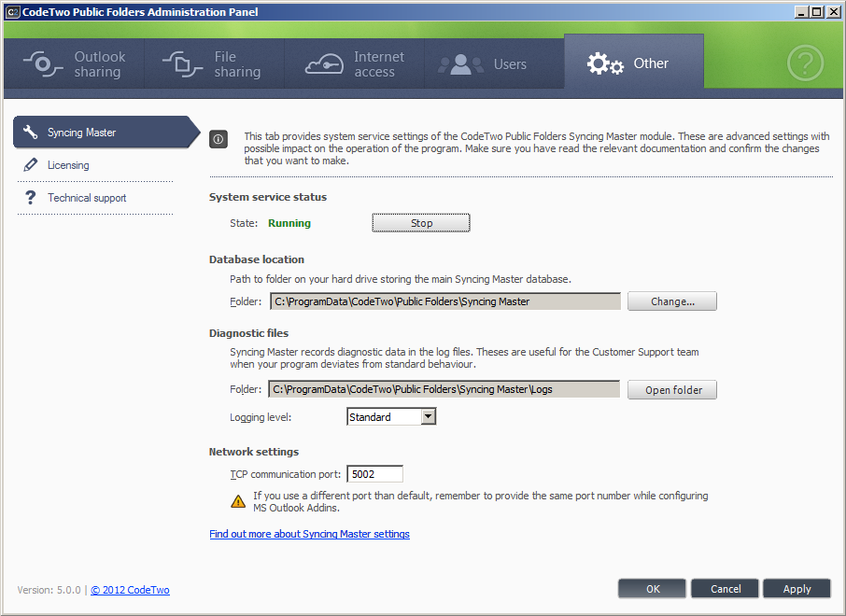This screenshot has width=846, height=616.
Task: Select the Users tab
Action: click(494, 63)
